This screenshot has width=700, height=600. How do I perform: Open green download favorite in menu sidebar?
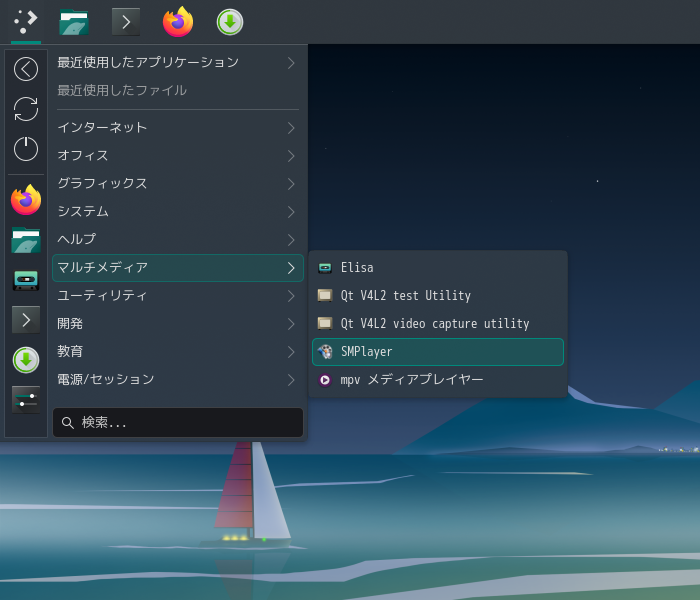click(26, 360)
